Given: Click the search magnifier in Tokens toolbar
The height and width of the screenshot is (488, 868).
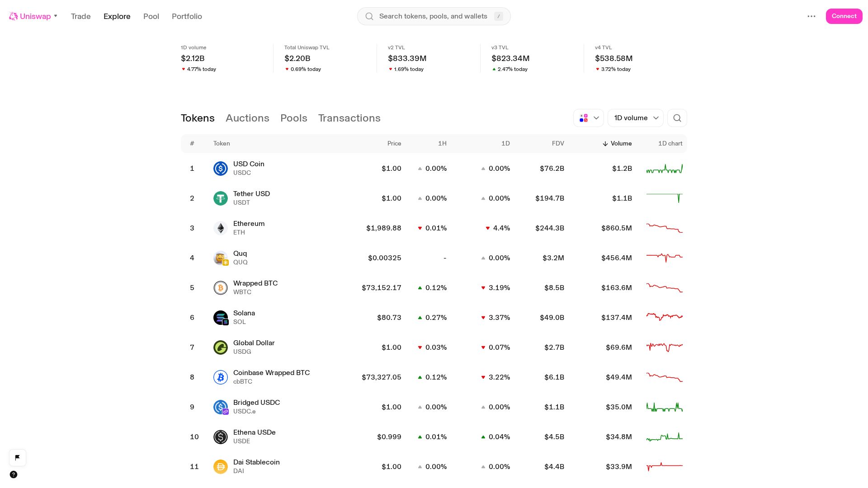Looking at the screenshot, I should pyautogui.click(x=677, y=118).
